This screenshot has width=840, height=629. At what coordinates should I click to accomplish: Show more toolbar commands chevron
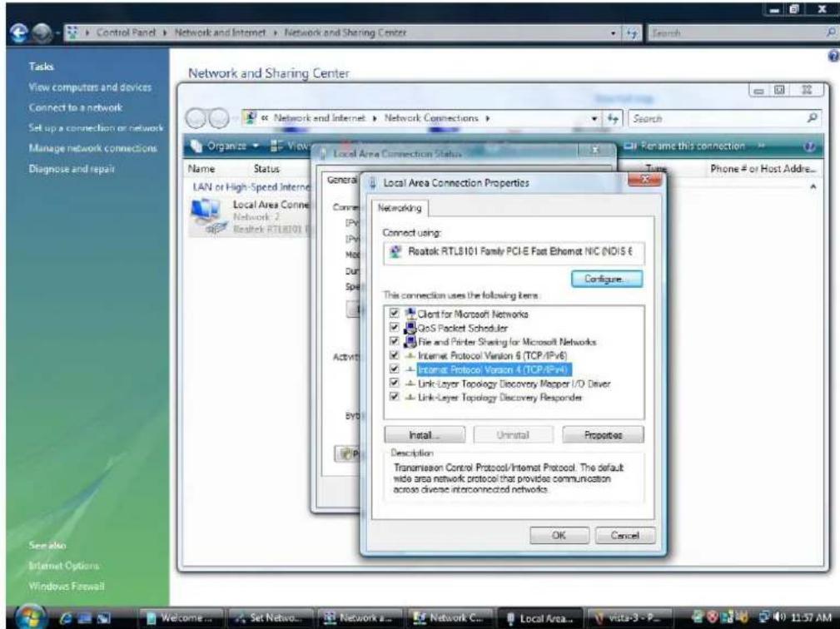pos(761,146)
